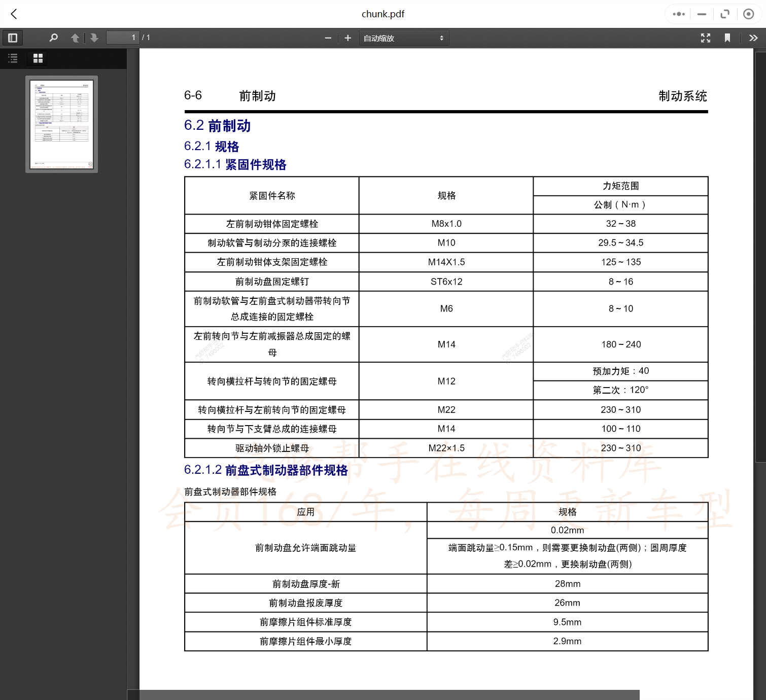This screenshot has height=700, width=766.
Task: Enter presentation mode with the fullscreen icon
Action: (705, 38)
